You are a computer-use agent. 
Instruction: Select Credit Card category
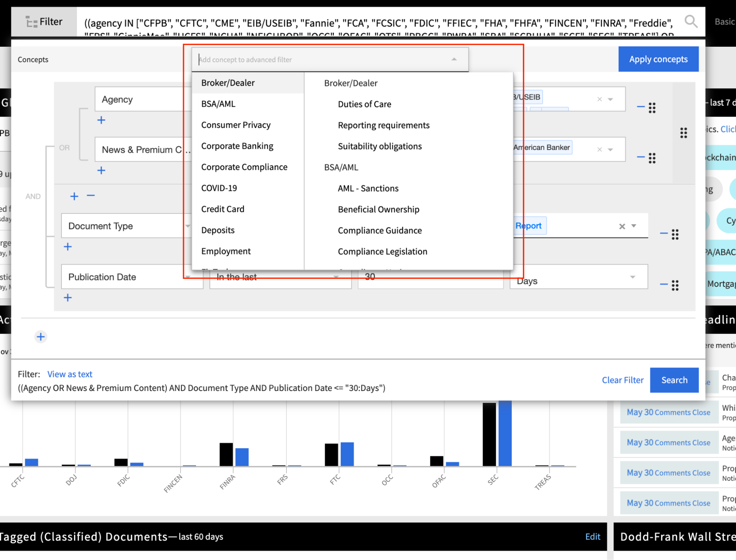(x=248, y=209)
